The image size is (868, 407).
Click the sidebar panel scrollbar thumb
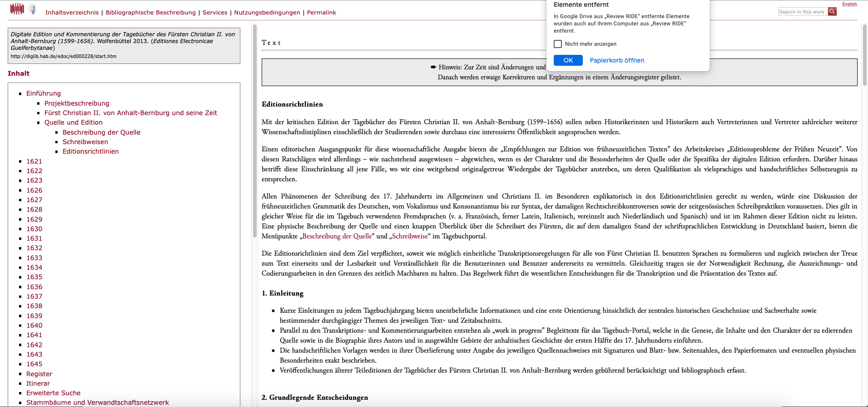255,131
